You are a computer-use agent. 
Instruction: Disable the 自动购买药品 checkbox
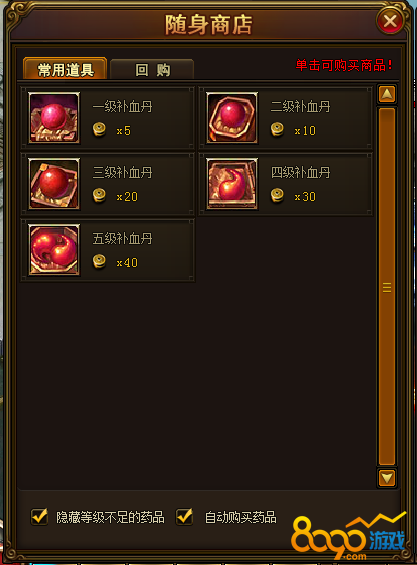pyautogui.click(x=185, y=517)
